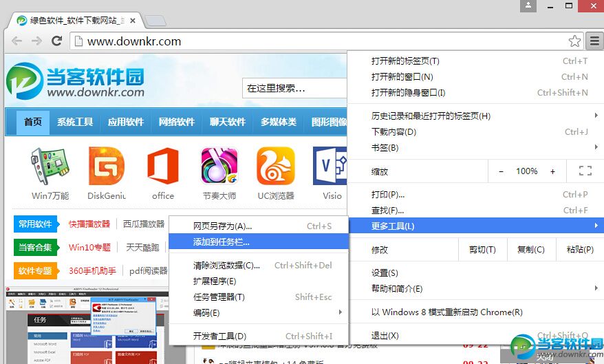604x364 pixels.
Task: Click the 当客合集 category label
Action: click(36, 247)
